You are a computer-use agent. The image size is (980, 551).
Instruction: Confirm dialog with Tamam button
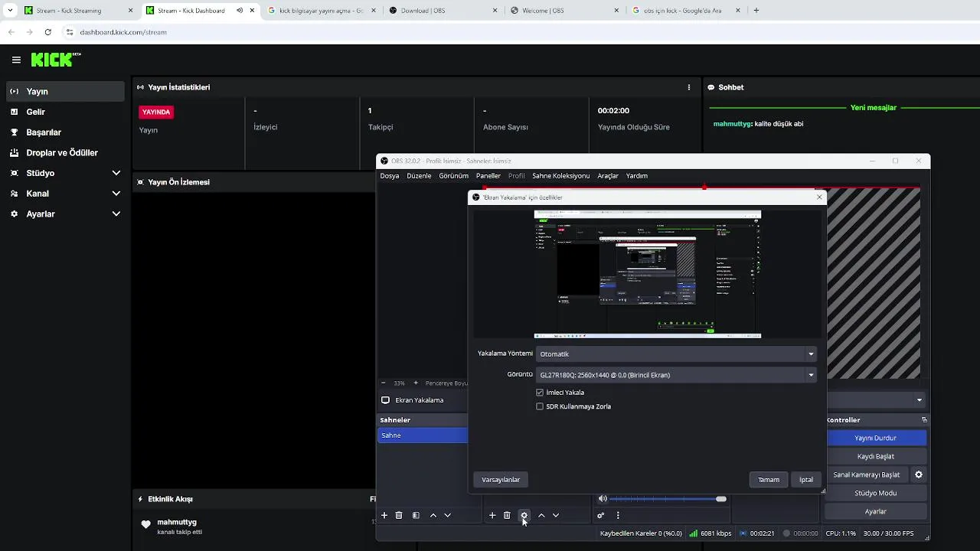coord(769,480)
